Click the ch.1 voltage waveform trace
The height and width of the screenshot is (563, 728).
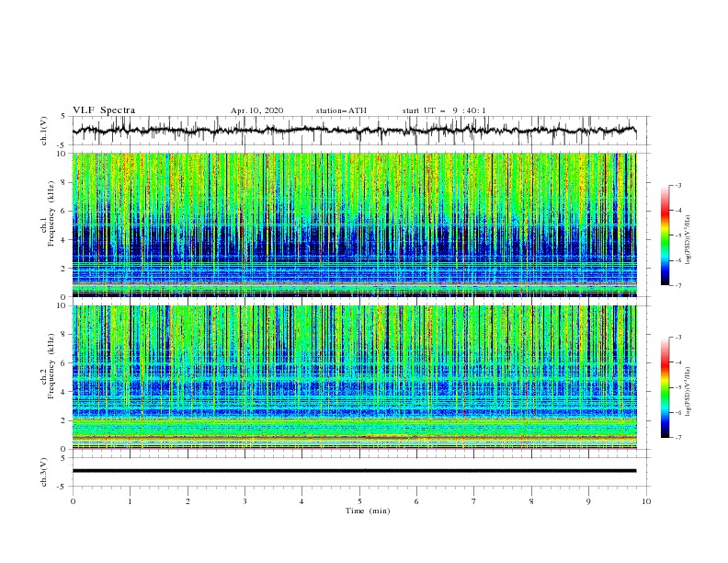pyautogui.click(x=354, y=131)
